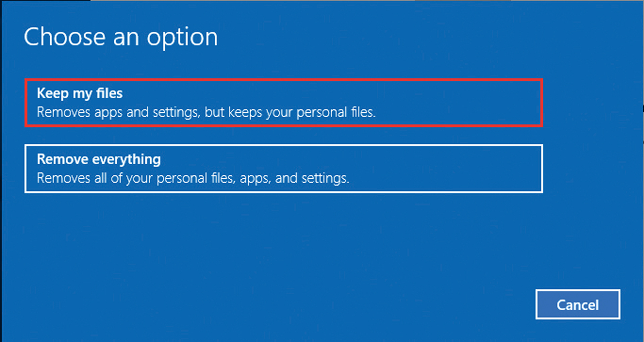This screenshot has height=342, width=644.
Task: Dismiss the reset dialog with Cancel
Action: click(x=578, y=304)
